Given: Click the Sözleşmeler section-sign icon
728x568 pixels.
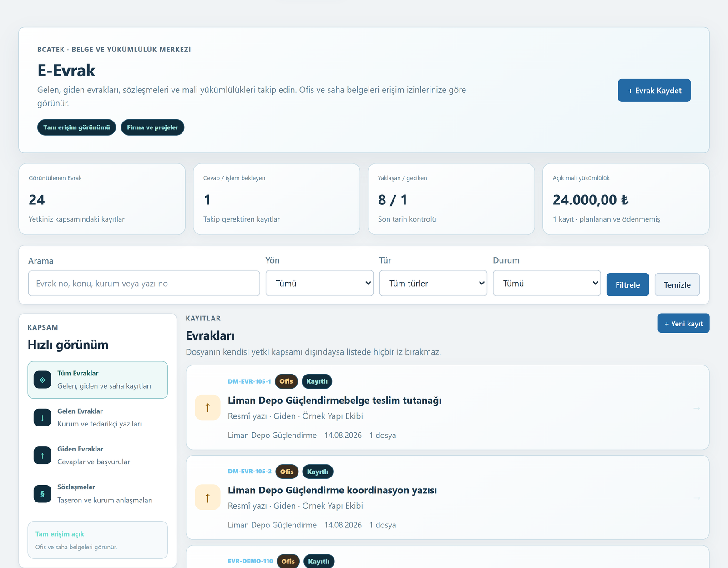Looking at the screenshot, I should point(42,493).
